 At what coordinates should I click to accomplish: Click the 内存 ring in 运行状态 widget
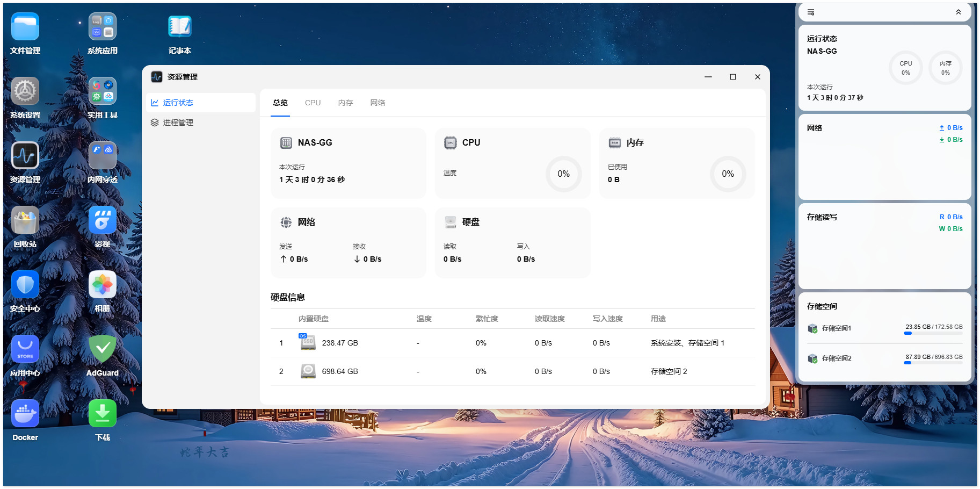(946, 68)
